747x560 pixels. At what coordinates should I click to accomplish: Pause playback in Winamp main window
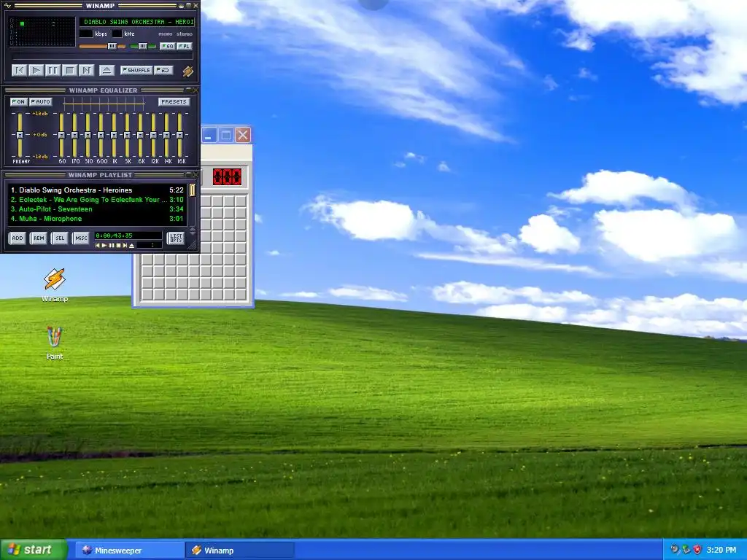(x=53, y=71)
